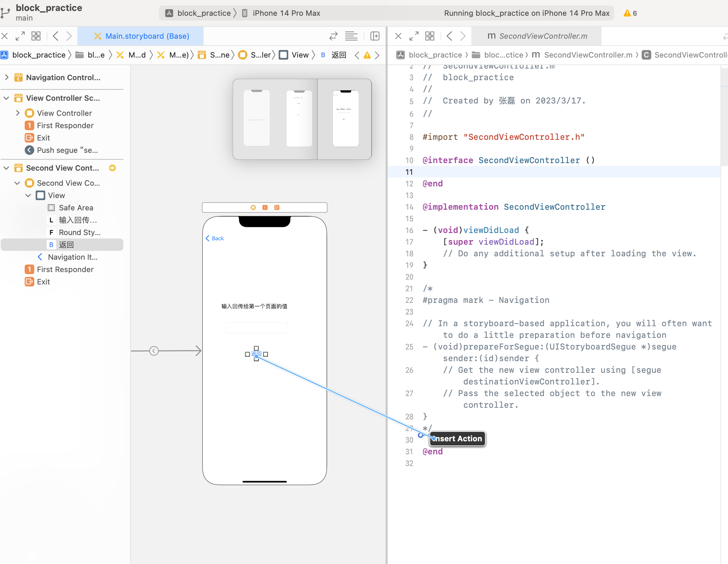Select First Responder under View Controller
The width and height of the screenshot is (728, 564).
(x=65, y=125)
